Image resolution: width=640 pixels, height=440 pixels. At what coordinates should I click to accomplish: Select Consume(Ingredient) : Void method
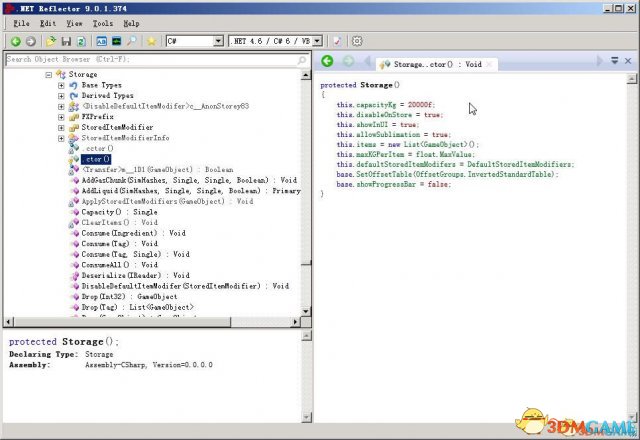click(133, 233)
